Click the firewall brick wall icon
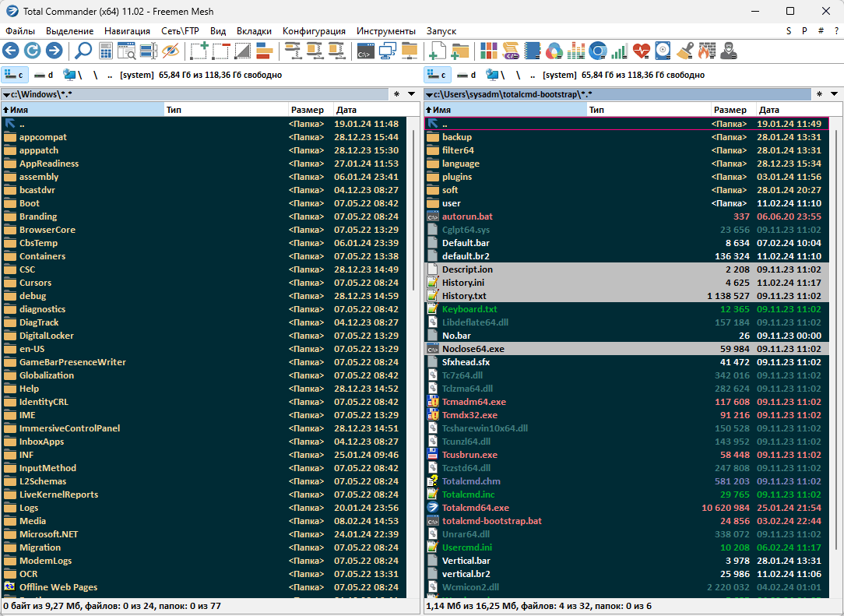844x616 pixels. tap(705, 51)
